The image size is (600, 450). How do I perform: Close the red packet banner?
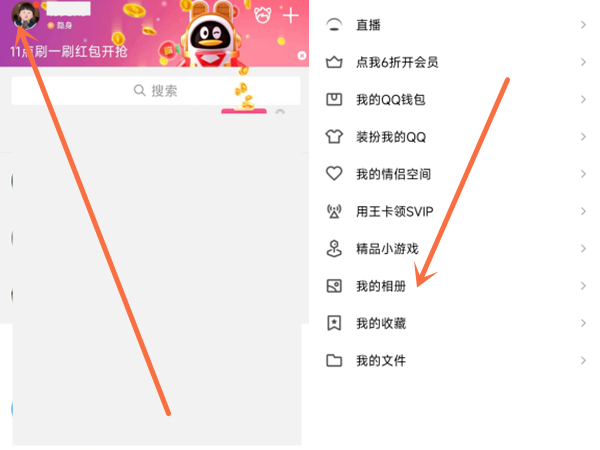[302, 56]
